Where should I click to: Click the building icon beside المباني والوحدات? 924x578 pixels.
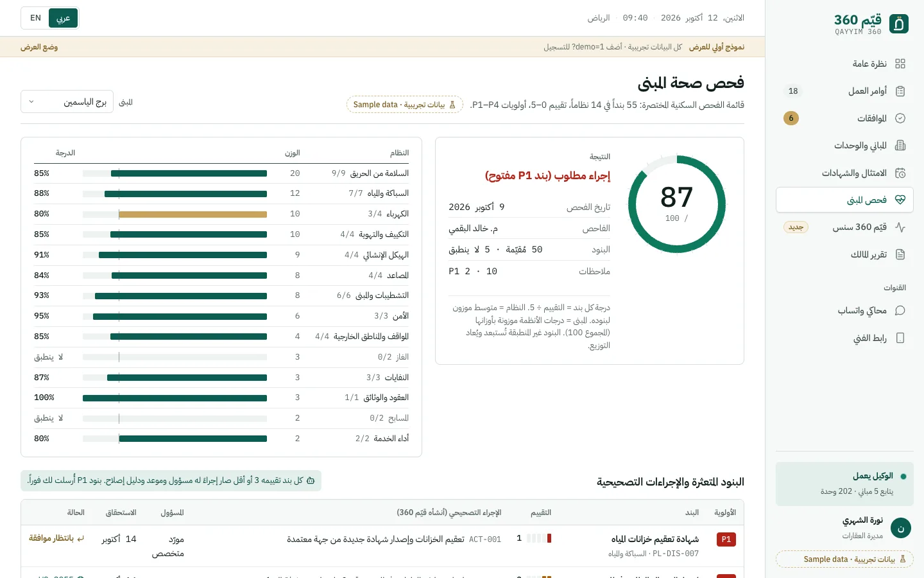pyautogui.click(x=900, y=146)
